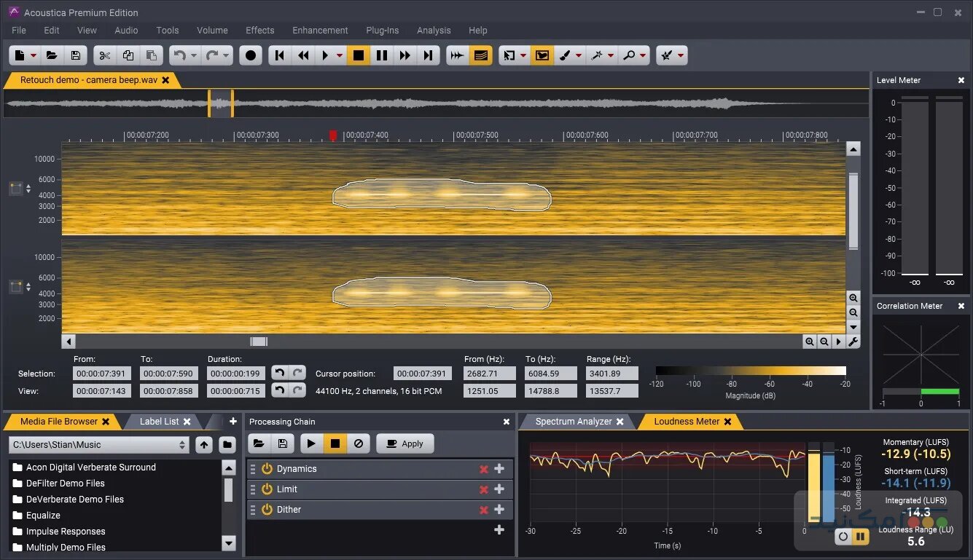The image size is (973, 560).
Task: Remove the Dynamics effect with the red X
Action: (484, 468)
